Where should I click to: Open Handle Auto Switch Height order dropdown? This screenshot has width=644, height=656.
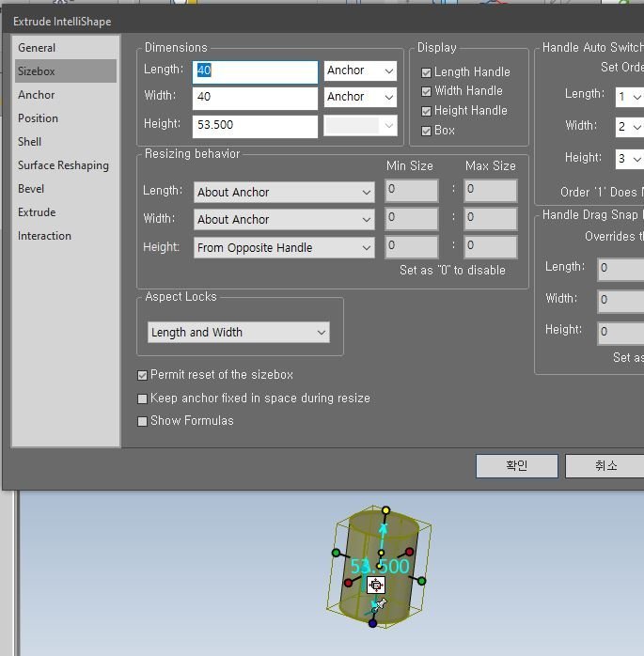pos(629,159)
